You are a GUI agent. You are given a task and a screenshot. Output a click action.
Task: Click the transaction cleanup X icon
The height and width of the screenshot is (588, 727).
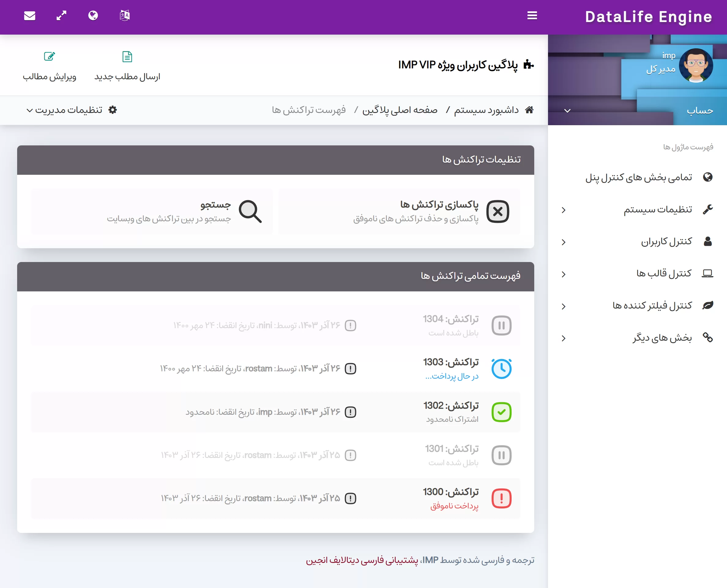coord(498,212)
